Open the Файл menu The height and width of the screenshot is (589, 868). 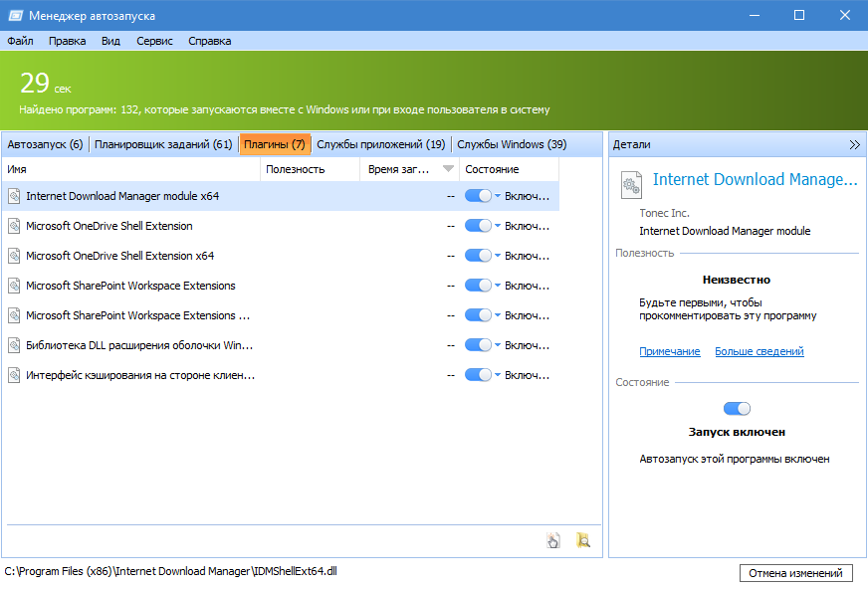21,41
